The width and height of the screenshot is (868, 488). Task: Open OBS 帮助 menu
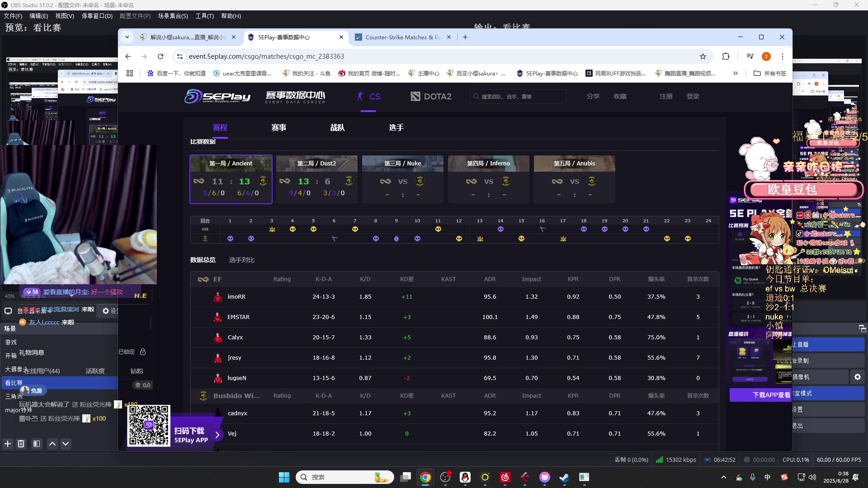point(231,16)
